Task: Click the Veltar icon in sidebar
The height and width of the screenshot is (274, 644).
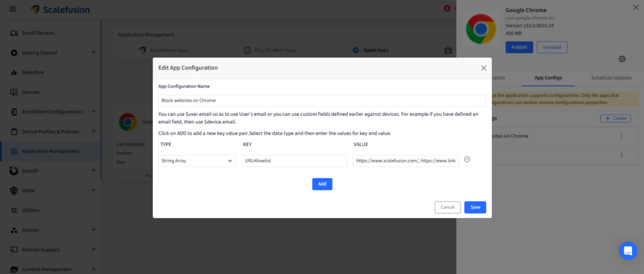Action: click(14, 190)
